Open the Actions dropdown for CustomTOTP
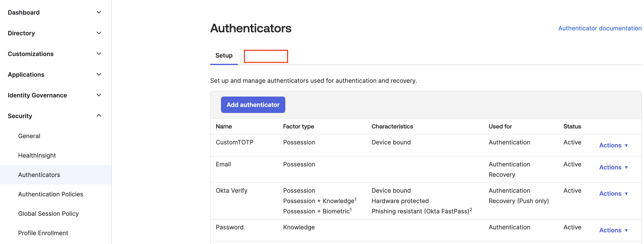 [614, 145]
